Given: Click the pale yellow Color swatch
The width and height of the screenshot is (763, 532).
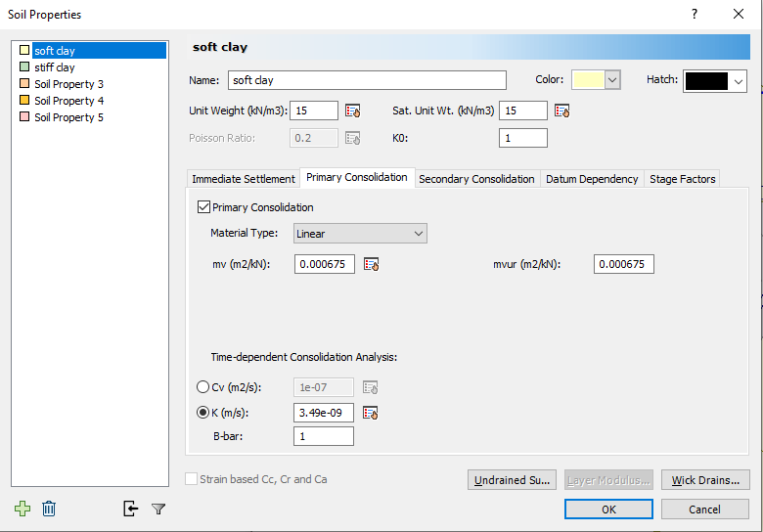Looking at the screenshot, I should point(588,80).
